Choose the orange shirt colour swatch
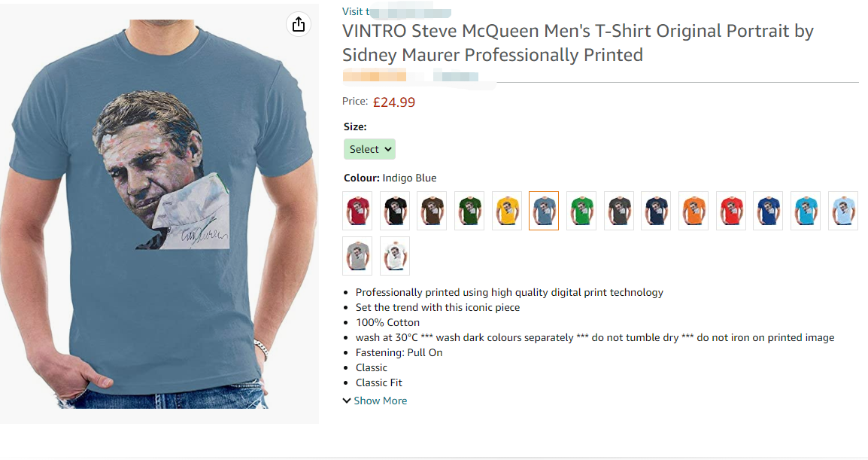Image resolution: width=868 pixels, height=460 pixels. tap(693, 211)
